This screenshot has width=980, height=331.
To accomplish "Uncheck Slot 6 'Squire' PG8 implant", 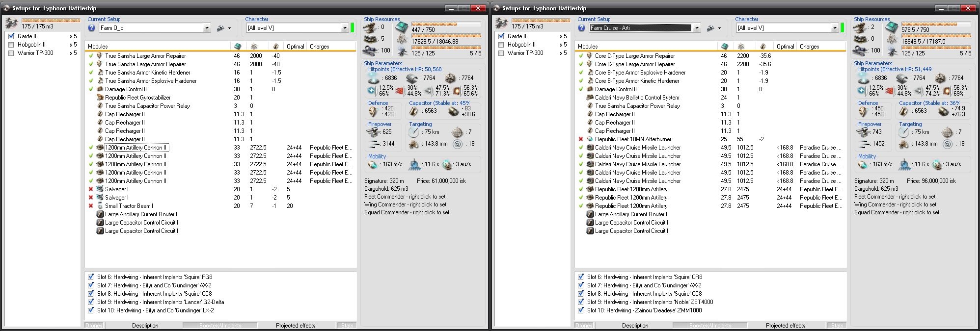I will [x=91, y=277].
